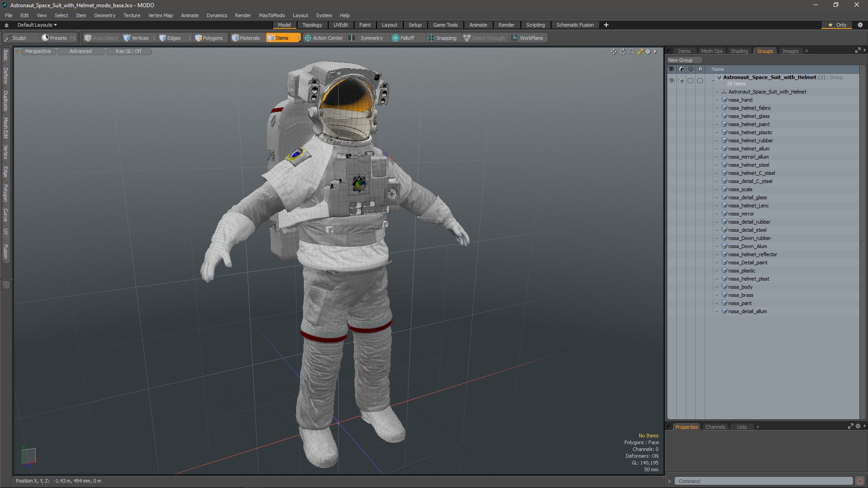Viewport: 868px width, 488px height.
Task: Open the Advanced shading style dropdown
Action: point(80,52)
